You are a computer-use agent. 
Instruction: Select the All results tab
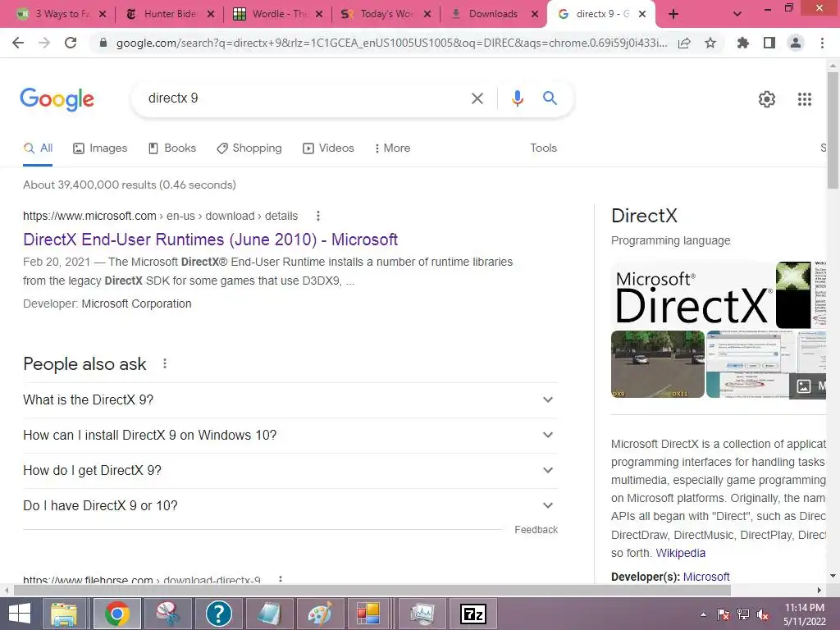(x=38, y=148)
